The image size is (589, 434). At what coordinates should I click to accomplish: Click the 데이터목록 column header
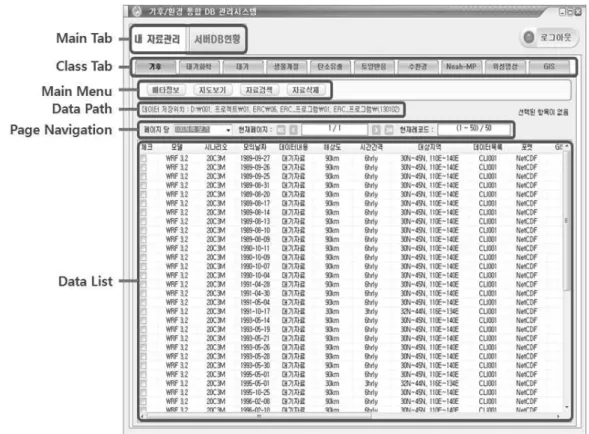pyautogui.click(x=488, y=147)
